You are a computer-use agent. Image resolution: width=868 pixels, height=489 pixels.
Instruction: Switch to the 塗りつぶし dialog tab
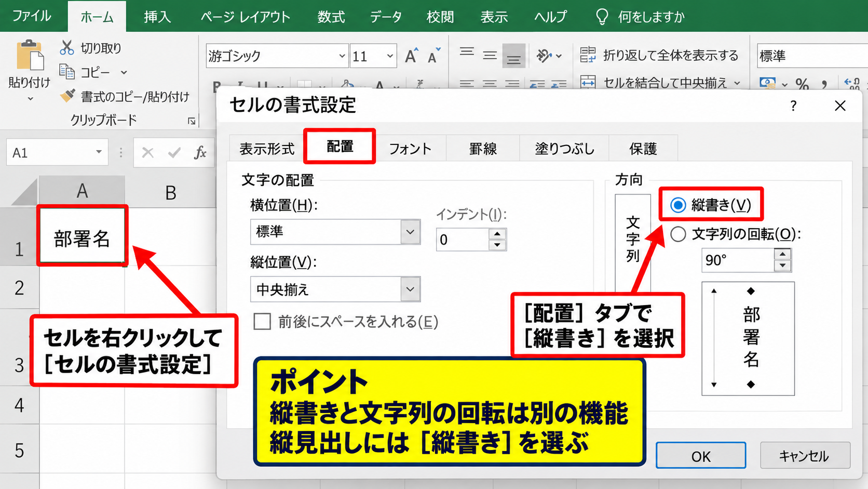click(x=564, y=149)
